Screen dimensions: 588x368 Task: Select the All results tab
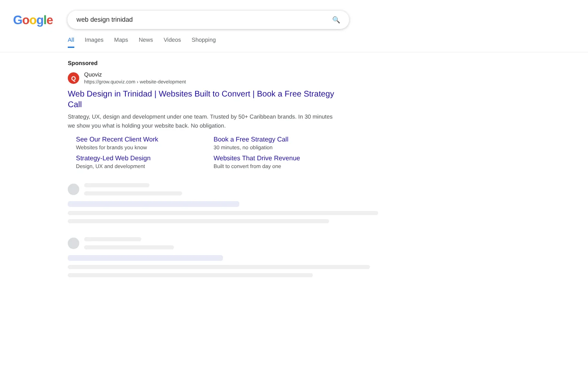coord(71,40)
